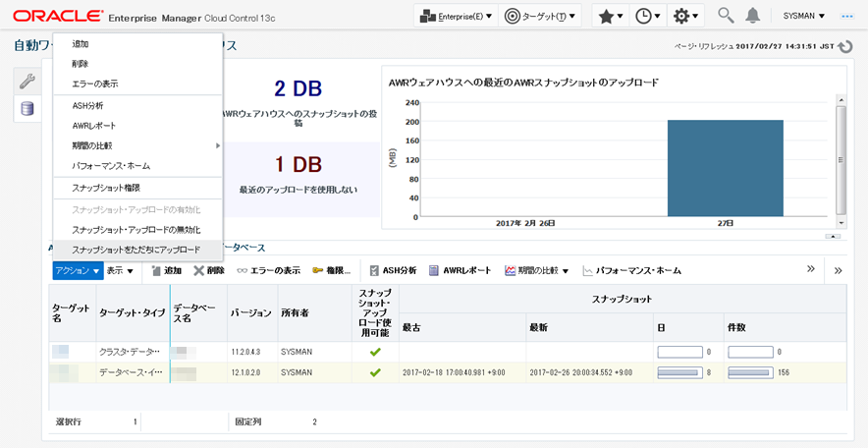Click the empty days bar showing 0
The width and height of the screenshot is (868, 448).
(680, 352)
